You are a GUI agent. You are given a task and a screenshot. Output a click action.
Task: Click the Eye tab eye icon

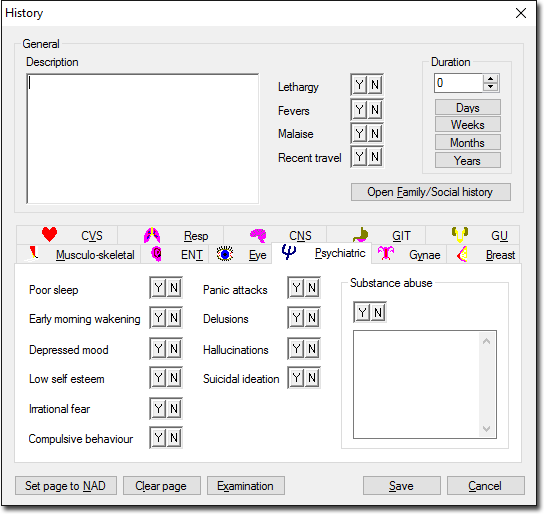(x=225, y=254)
